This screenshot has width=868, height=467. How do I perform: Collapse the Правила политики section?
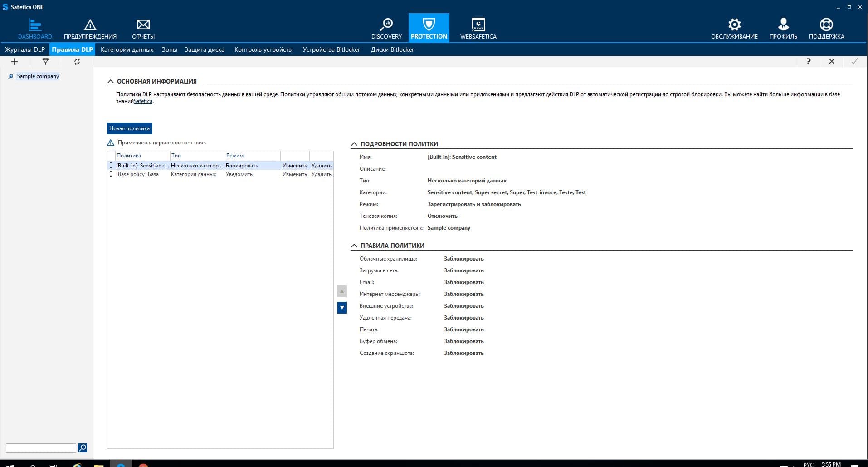pos(354,246)
